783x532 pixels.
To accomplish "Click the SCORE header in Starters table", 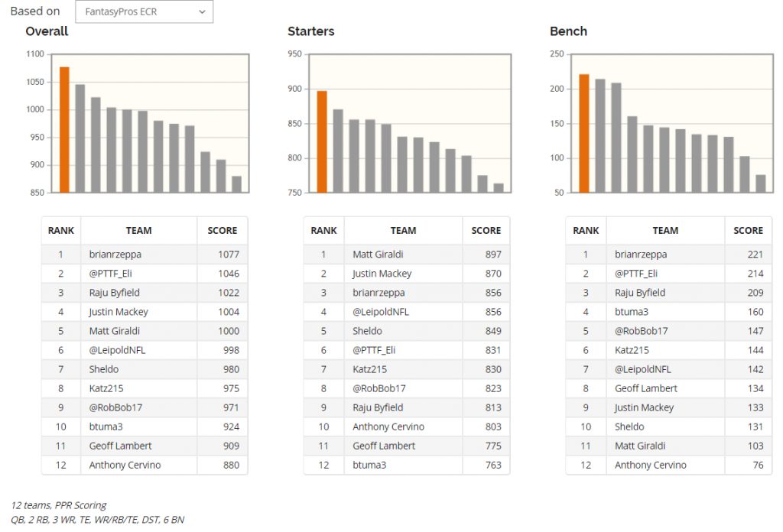I will (486, 230).
